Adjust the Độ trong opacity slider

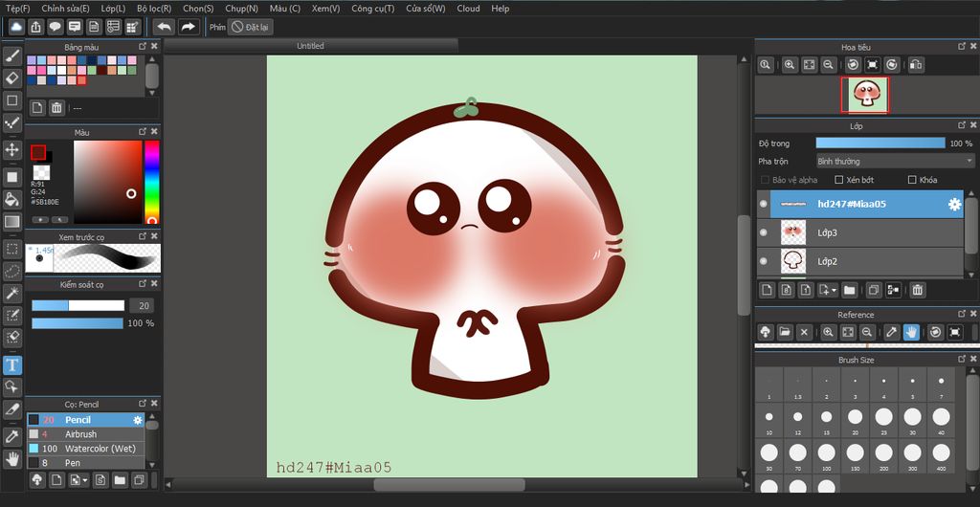pyautogui.click(x=880, y=143)
